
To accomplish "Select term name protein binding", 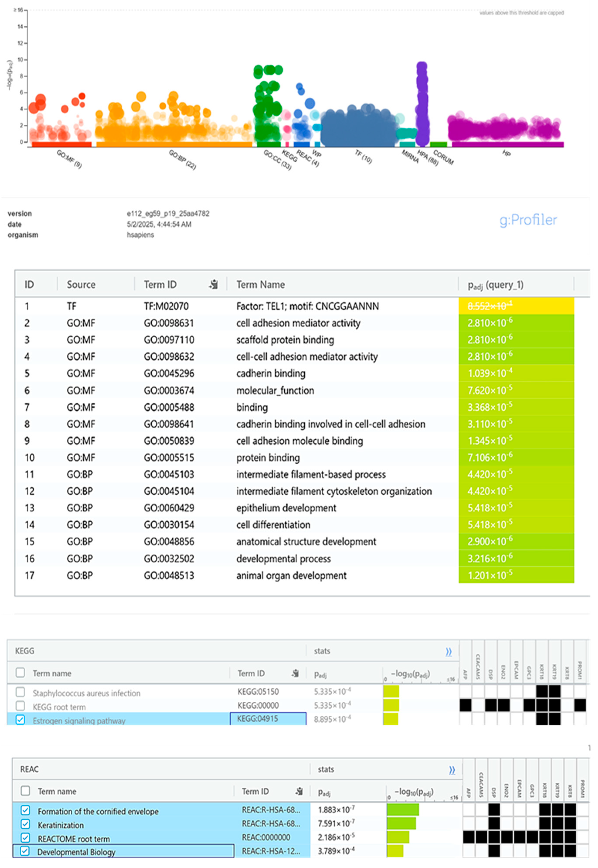I will (268, 458).
